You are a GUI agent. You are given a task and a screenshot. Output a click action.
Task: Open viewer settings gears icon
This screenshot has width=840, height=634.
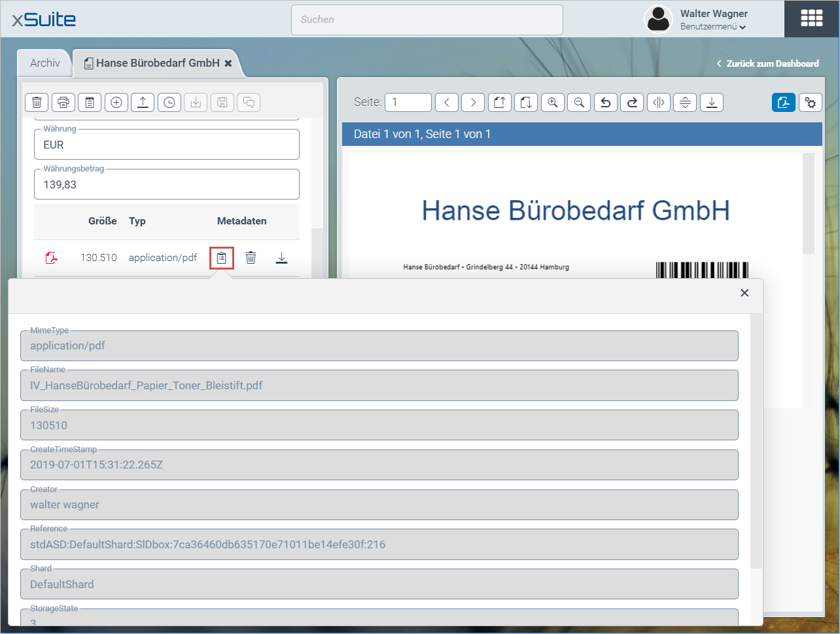(x=811, y=103)
